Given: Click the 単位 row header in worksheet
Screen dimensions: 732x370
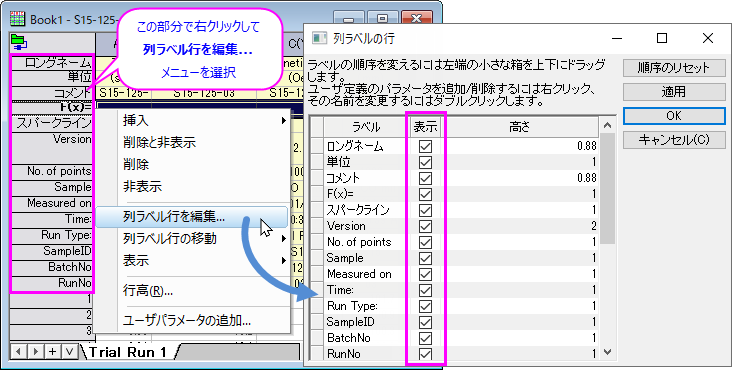Looking at the screenshot, I should (52, 77).
